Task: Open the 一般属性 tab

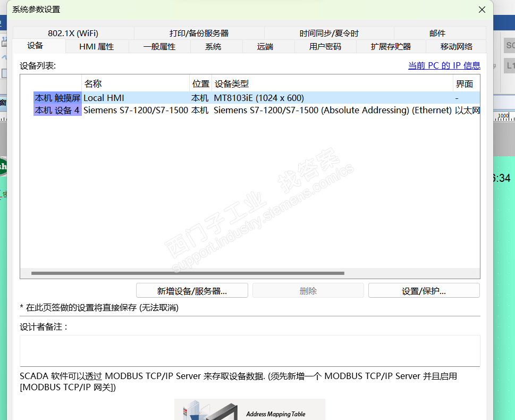Action: (x=159, y=47)
